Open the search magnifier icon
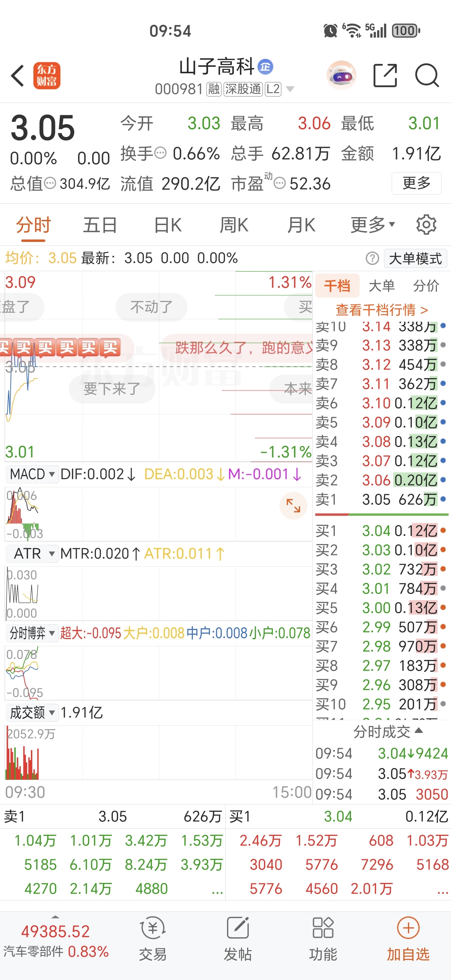This screenshot has height=980, width=451. 427,75
